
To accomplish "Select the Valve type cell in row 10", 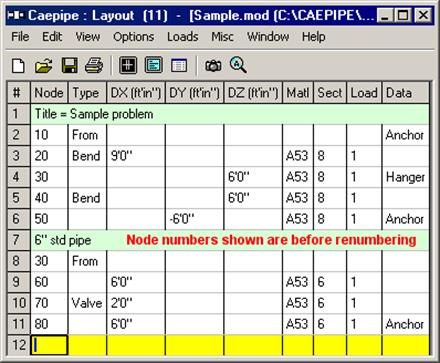I will (x=87, y=303).
